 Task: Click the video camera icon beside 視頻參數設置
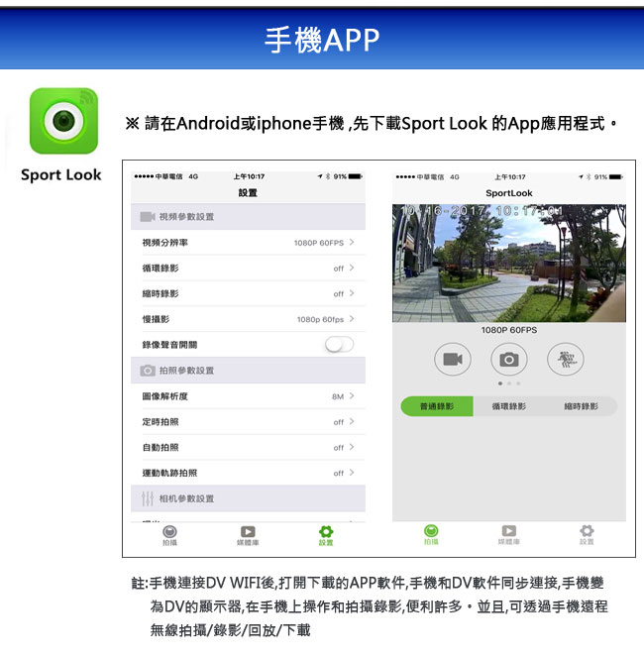148,217
